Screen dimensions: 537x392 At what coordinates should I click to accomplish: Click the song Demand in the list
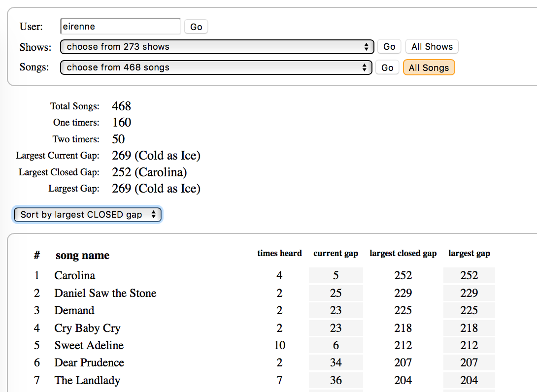[74, 310]
